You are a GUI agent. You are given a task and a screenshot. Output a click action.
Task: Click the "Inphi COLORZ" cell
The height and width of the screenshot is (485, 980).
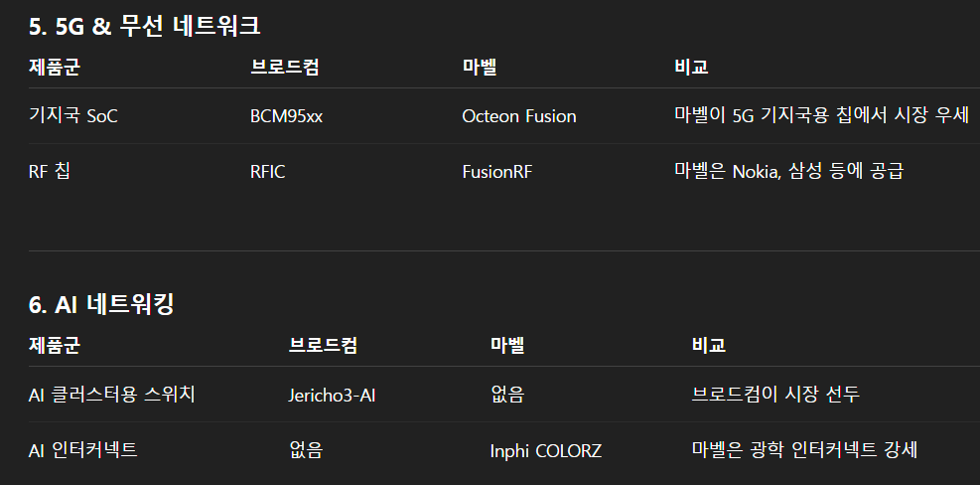point(545,451)
